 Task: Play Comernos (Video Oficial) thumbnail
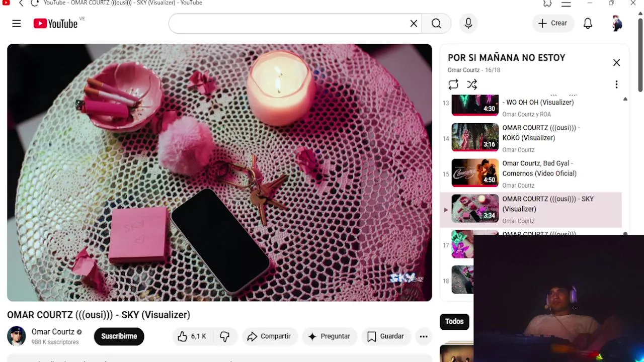click(475, 173)
